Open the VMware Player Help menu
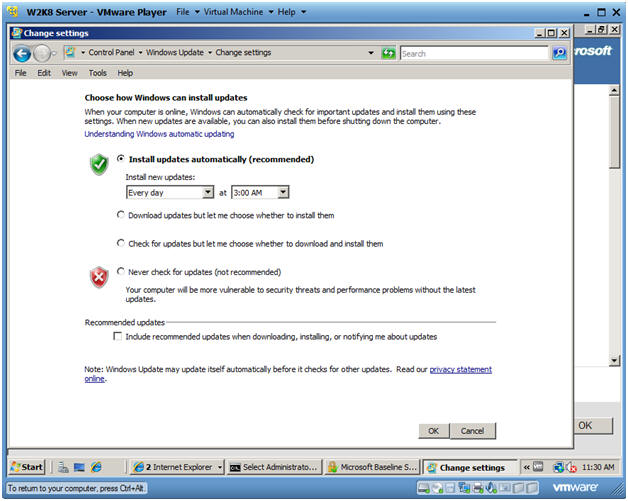This screenshot has height=501, width=628. click(x=292, y=12)
